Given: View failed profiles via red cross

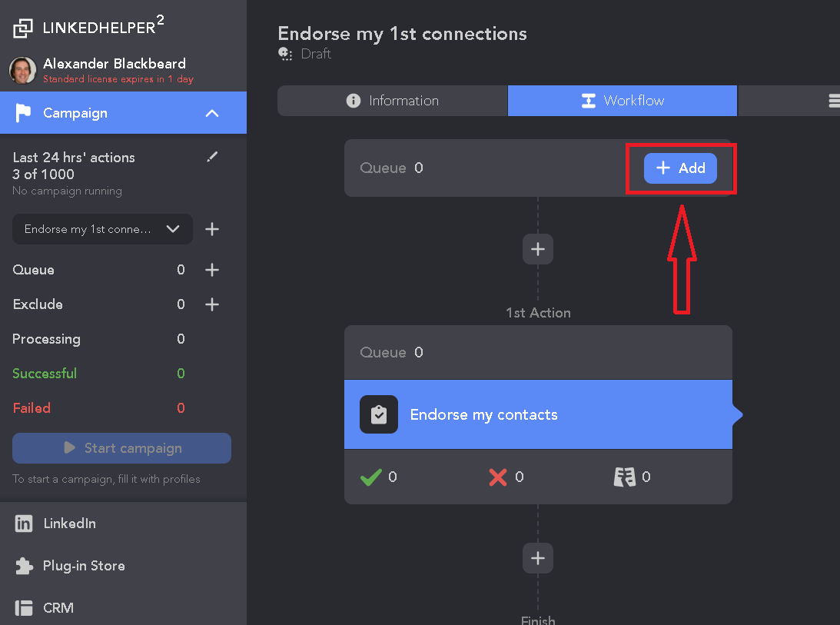Looking at the screenshot, I should tap(498, 477).
